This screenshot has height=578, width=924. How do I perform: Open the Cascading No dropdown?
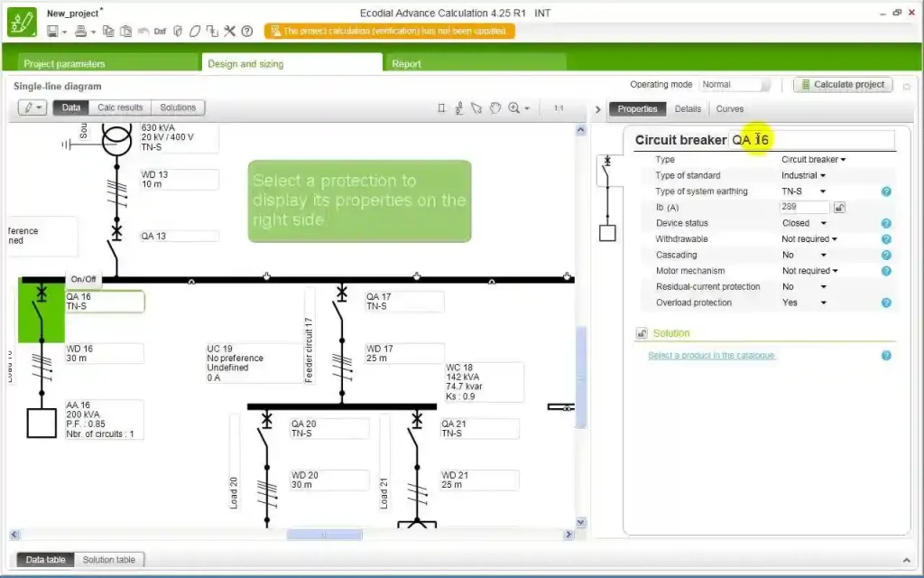pyautogui.click(x=804, y=255)
